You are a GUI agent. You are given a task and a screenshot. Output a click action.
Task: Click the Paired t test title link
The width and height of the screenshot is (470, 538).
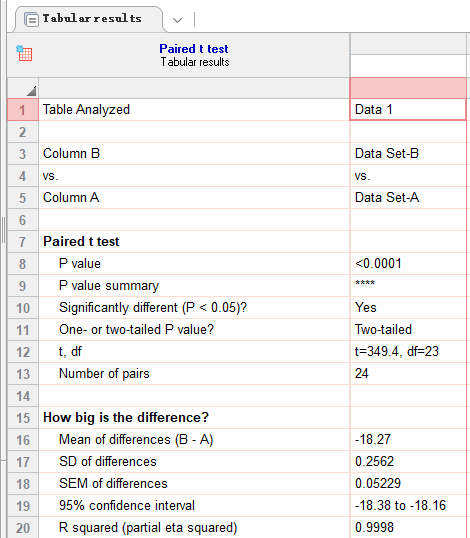(194, 49)
